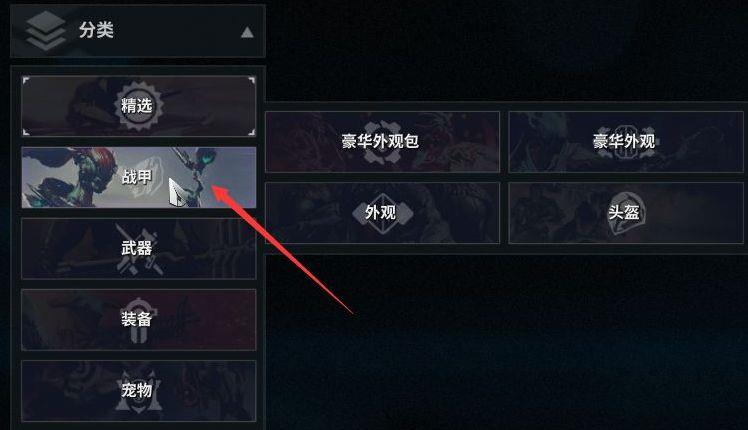
Task: Click the helmet emblem in 头盔 tile
Action: (x=626, y=213)
